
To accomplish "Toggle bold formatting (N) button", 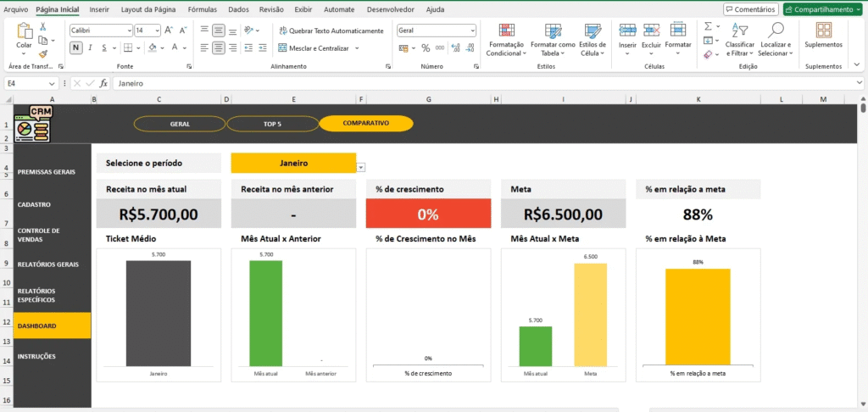I will tap(75, 48).
